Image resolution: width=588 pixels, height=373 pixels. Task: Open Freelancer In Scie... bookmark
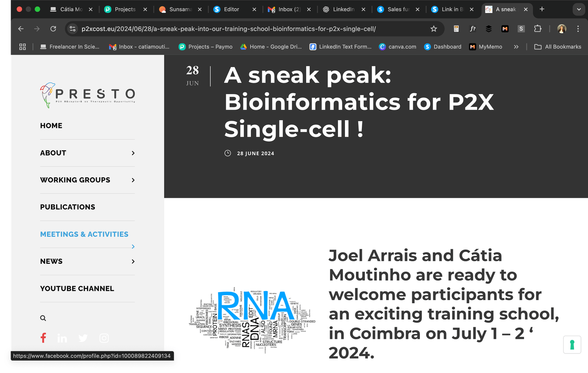point(70,47)
